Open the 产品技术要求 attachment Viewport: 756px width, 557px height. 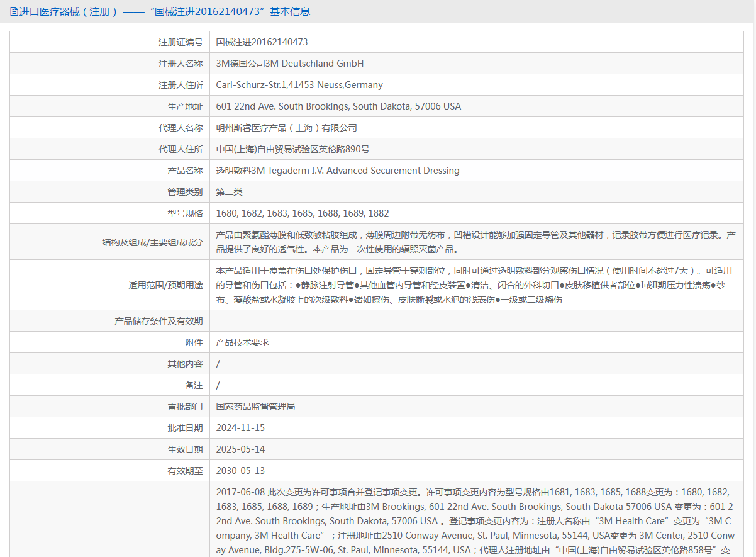click(242, 342)
